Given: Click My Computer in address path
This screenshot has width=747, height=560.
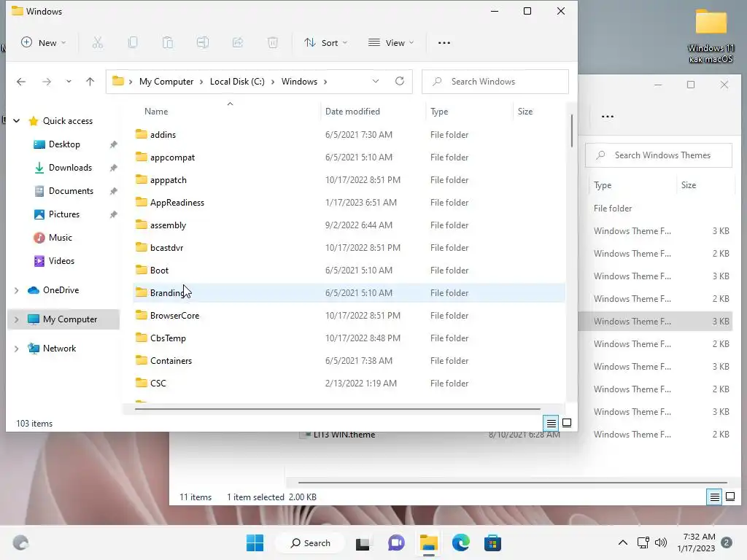Looking at the screenshot, I should (166, 82).
